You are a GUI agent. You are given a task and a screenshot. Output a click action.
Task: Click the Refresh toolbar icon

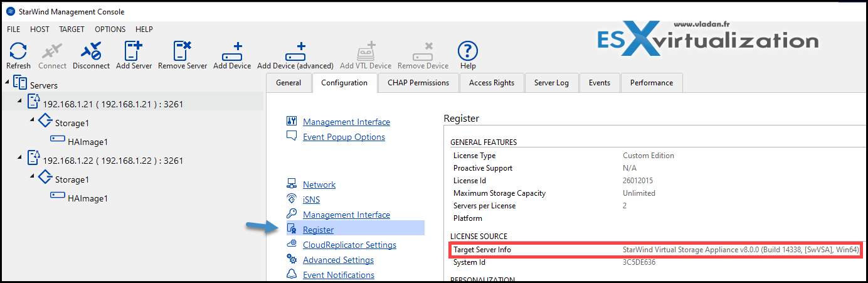18,51
